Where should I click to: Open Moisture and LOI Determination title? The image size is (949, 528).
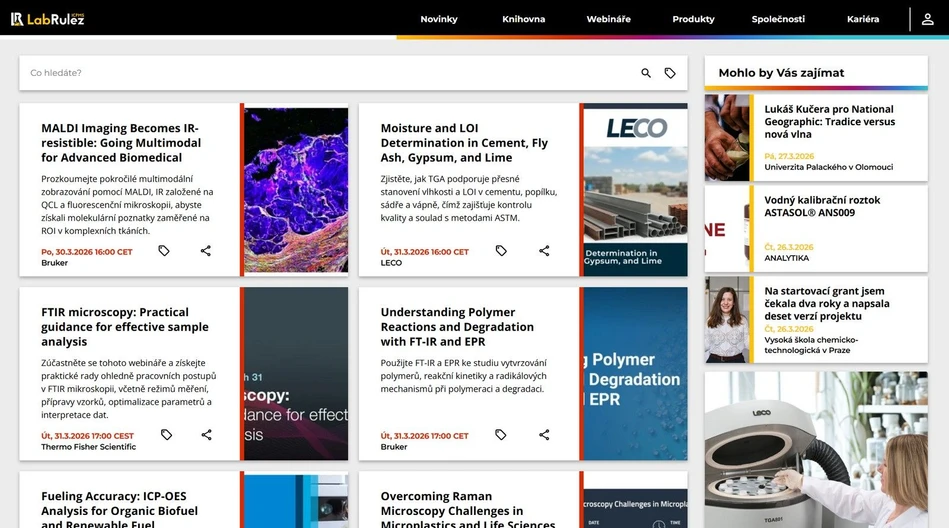coord(464,143)
